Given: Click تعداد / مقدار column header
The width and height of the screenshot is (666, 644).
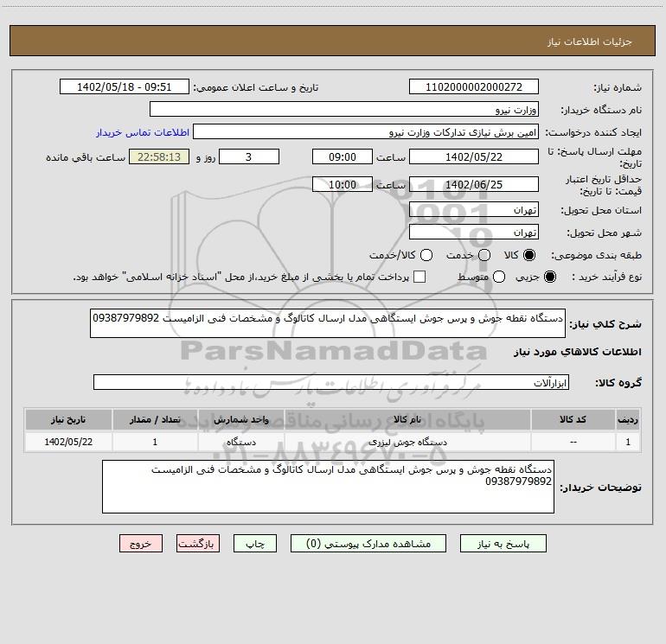Looking at the screenshot, I should tap(155, 419).
